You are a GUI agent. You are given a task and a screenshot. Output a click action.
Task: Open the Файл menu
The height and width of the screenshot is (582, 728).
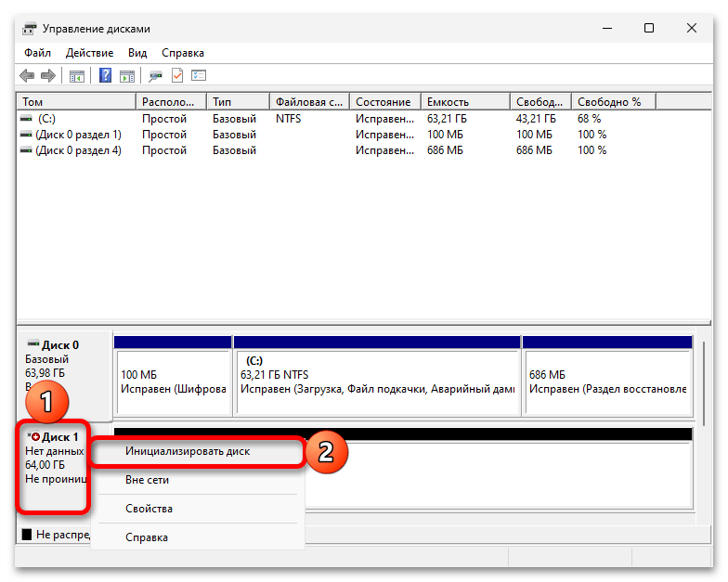[37, 53]
